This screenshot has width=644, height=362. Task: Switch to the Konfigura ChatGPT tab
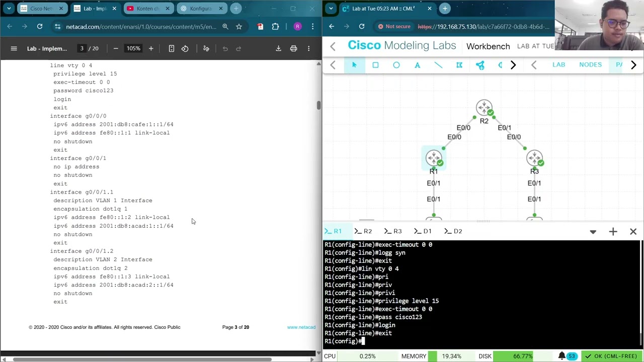[201, 9]
